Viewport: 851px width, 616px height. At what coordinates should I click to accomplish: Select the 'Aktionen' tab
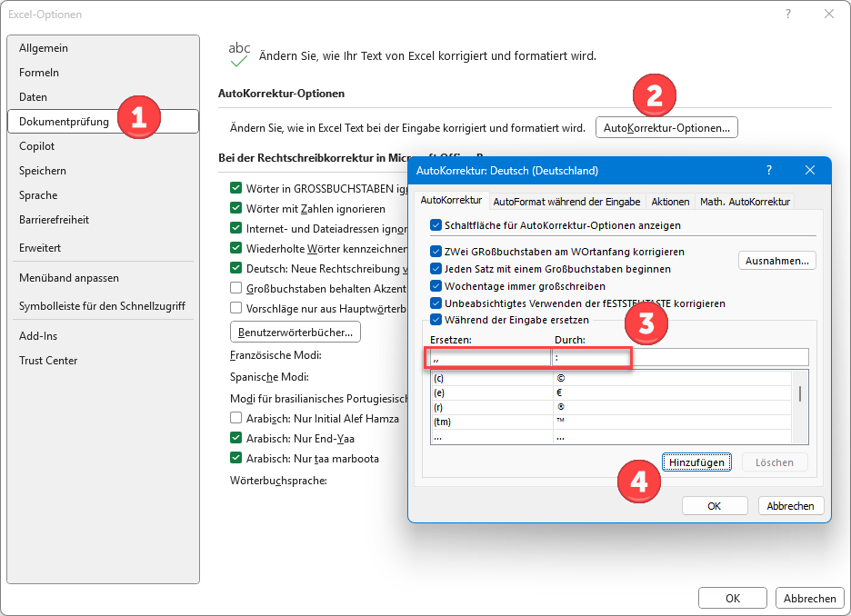point(670,202)
